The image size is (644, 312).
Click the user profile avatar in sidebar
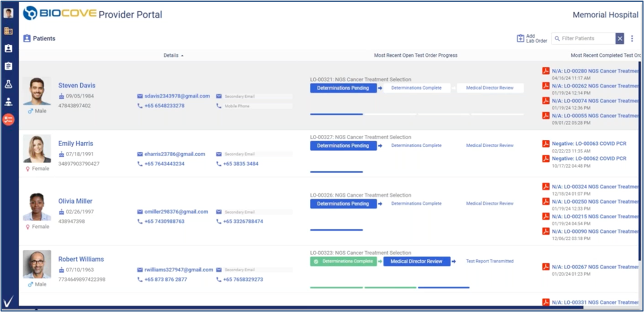8,13
